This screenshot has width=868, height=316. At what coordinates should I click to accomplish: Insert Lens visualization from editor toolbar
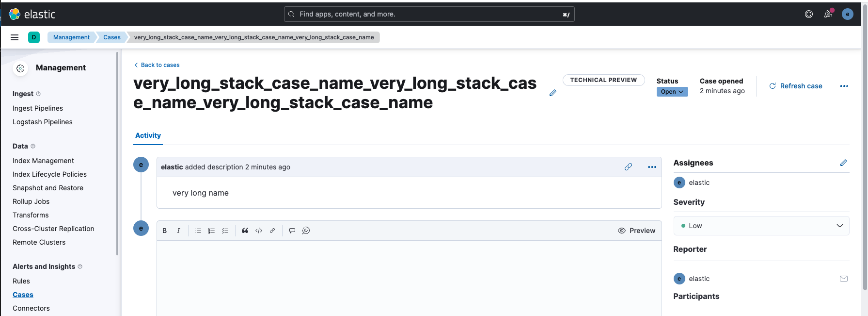click(306, 231)
